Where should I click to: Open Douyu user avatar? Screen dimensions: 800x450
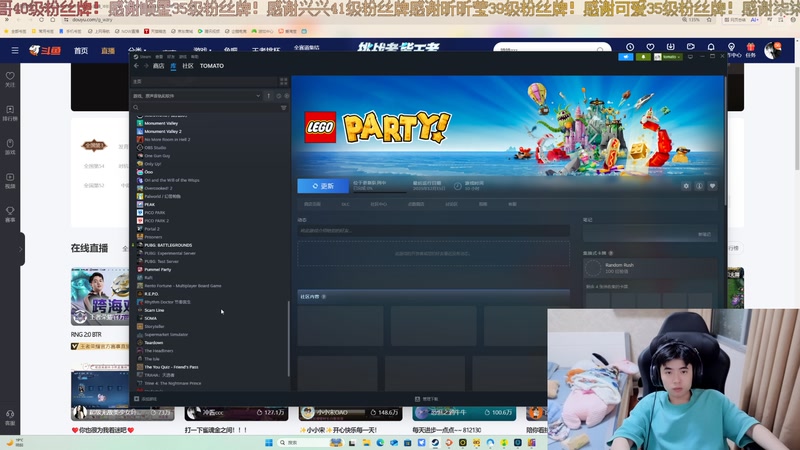click(x=772, y=50)
